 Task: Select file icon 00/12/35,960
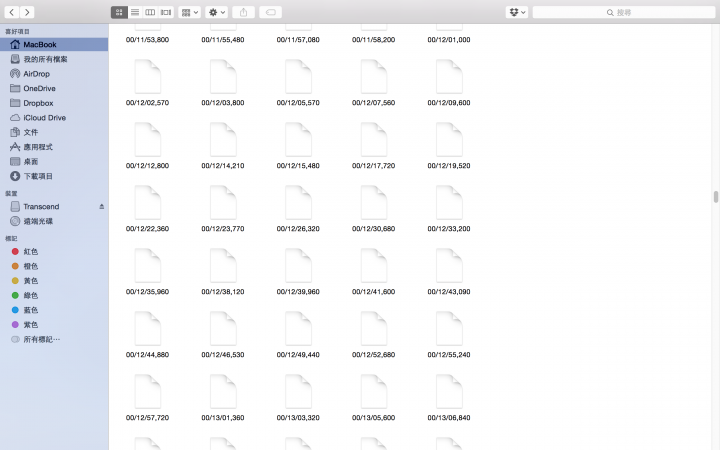[x=147, y=265]
